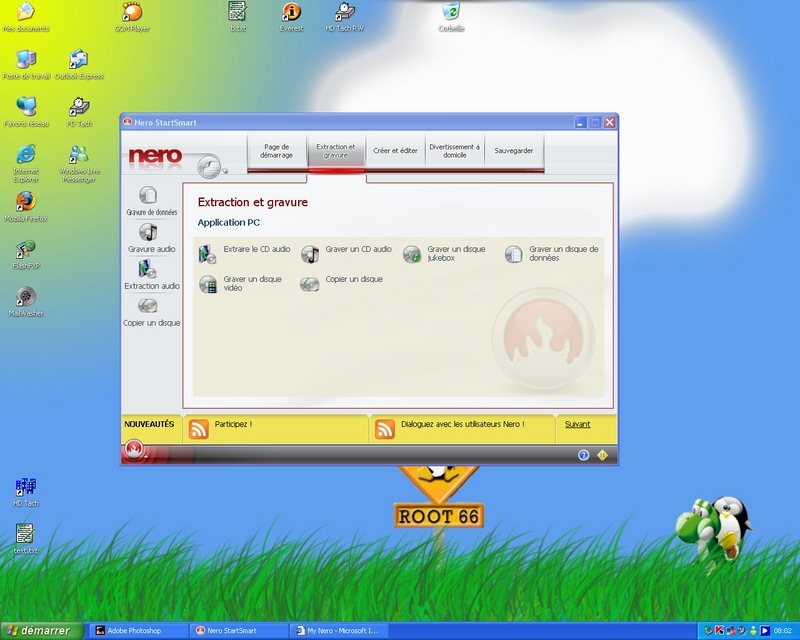Switch to Page de démarrage tab
Screen dimensions: 800x640
click(x=277, y=151)
